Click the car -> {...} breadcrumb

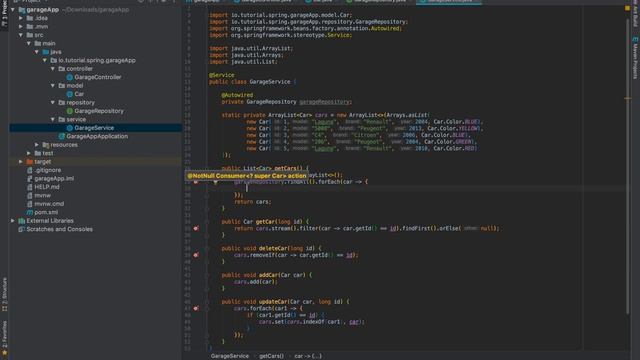click(x=308, y=356)
